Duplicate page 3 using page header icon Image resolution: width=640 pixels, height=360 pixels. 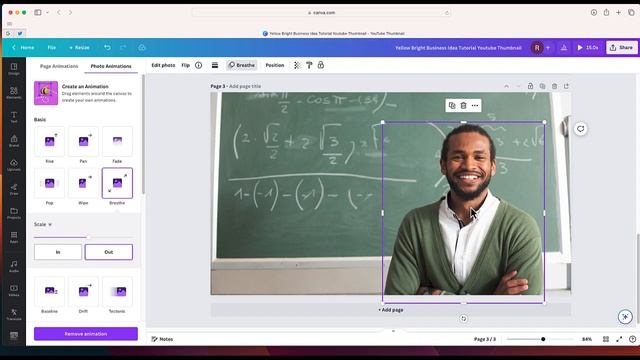[x=542, y=86]
